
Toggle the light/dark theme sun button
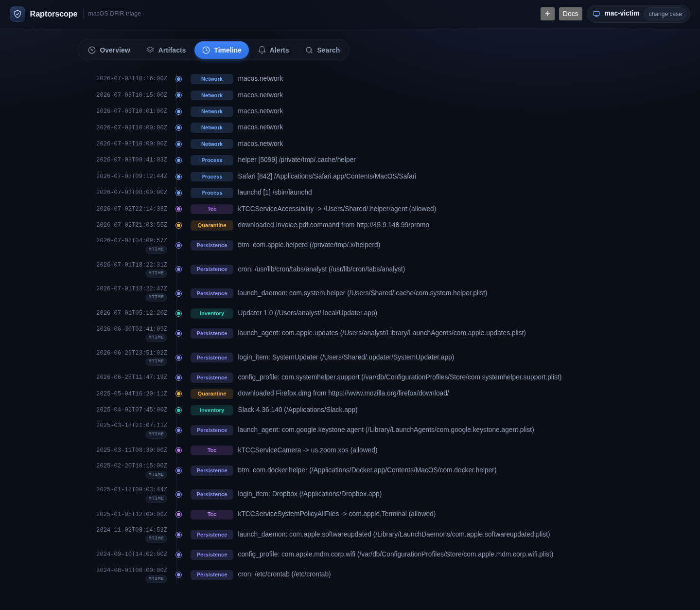(547, 14)
